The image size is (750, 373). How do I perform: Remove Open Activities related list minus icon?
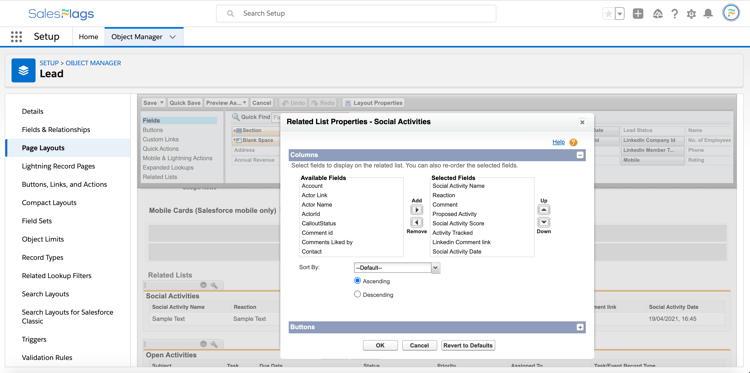click(x=203, y=344)
